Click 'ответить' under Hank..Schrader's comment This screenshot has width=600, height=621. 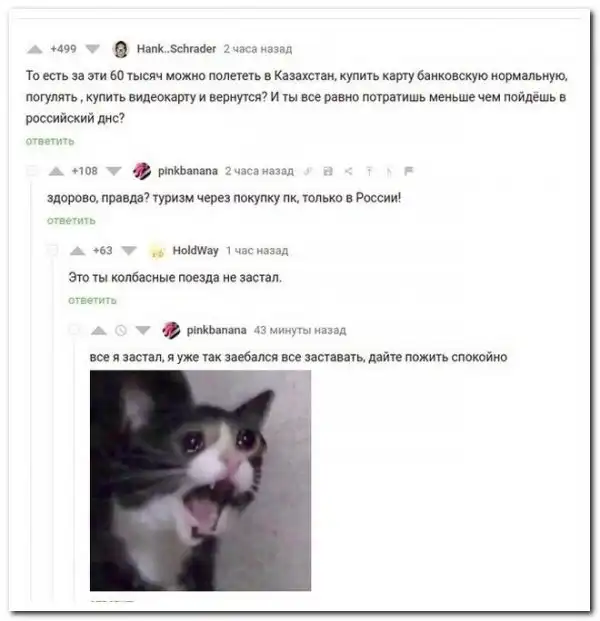point(50,141)
